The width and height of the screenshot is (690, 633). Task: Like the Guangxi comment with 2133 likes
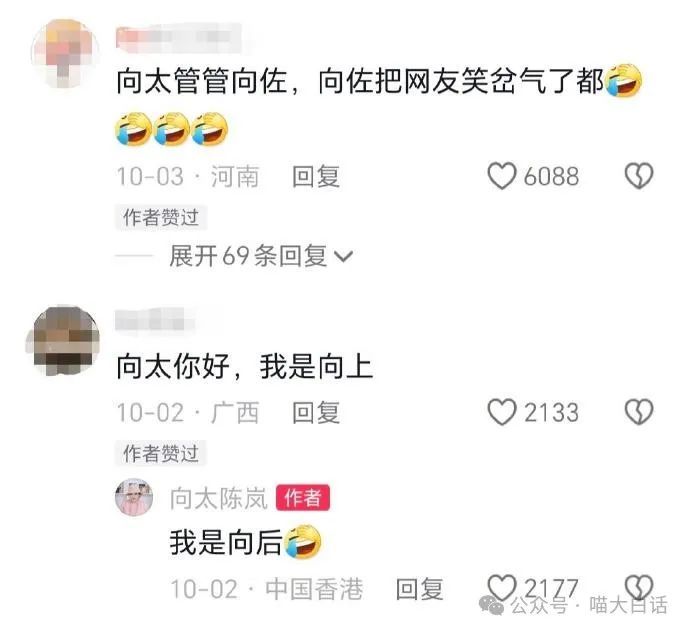click(502, 412)
